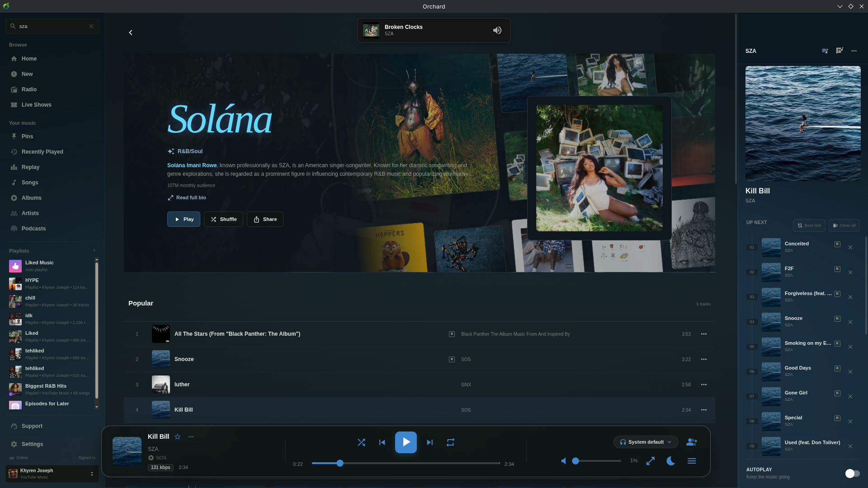Open Replay in the sidebar
The height and width of the screenshot is (488, 868).
click(x=52, y=167)
